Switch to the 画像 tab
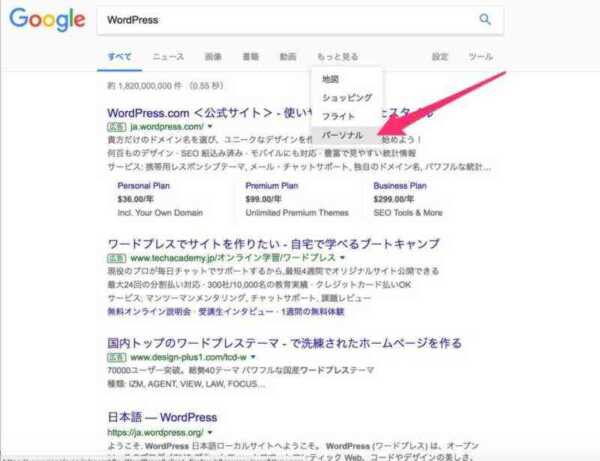 pos(213,57)
